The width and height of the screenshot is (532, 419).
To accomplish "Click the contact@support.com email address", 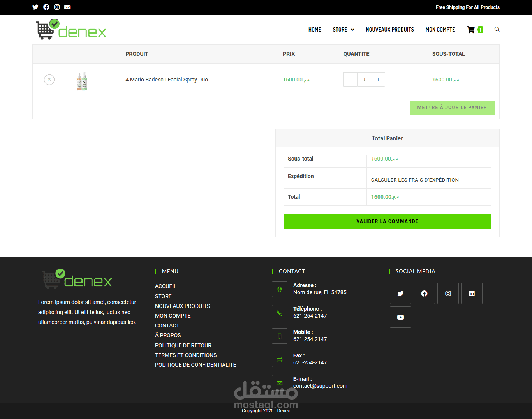I will 321,386.
